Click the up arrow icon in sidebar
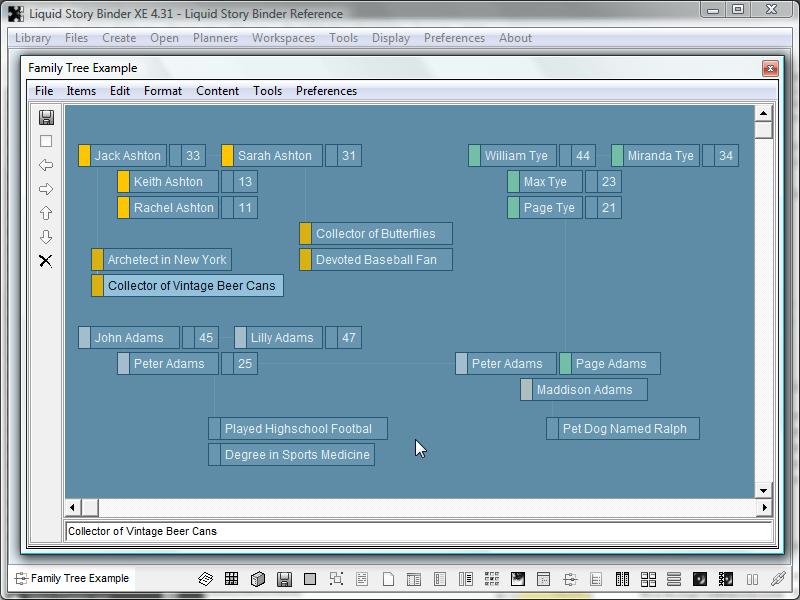The image size is (800, 600). (x=46, y=213)
